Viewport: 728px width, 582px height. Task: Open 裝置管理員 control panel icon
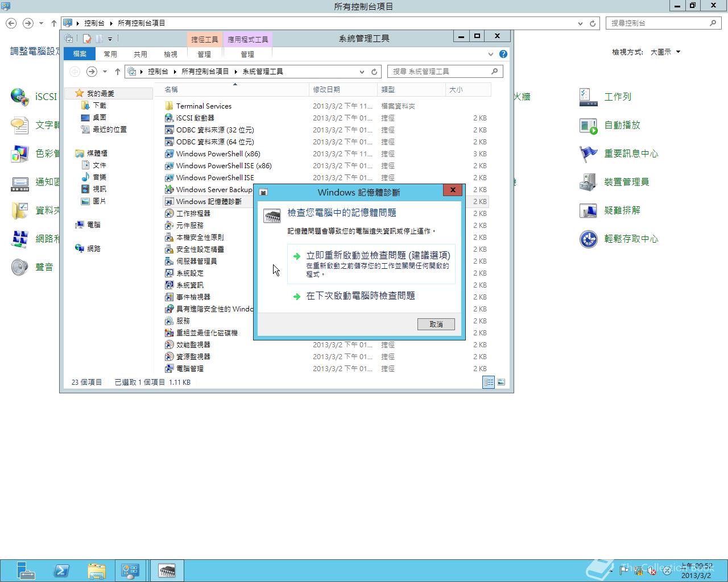(x=588, y=182)
